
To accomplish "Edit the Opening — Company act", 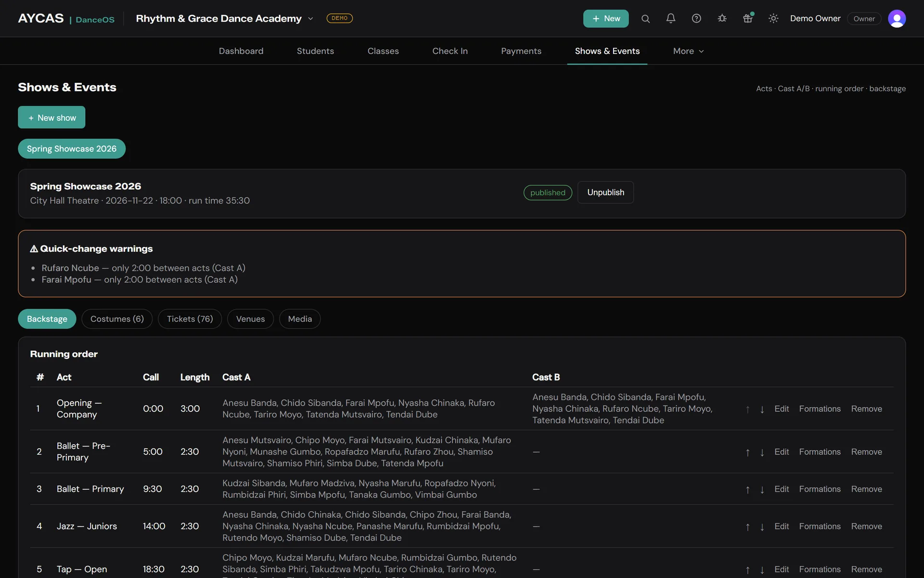I will click(x=782, y=409).
